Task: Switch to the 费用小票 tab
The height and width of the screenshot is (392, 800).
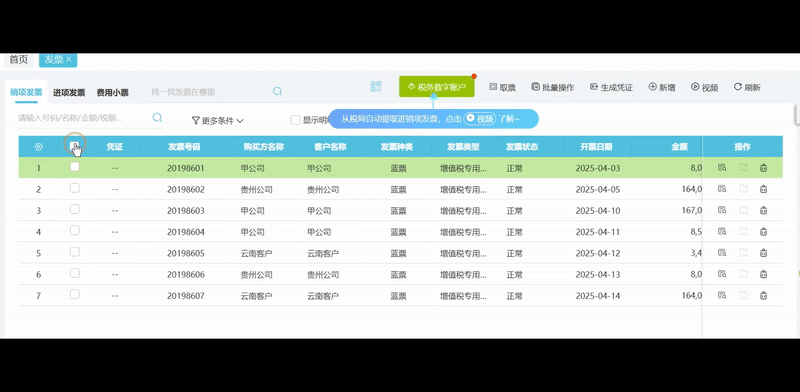Action: point(113,93)
